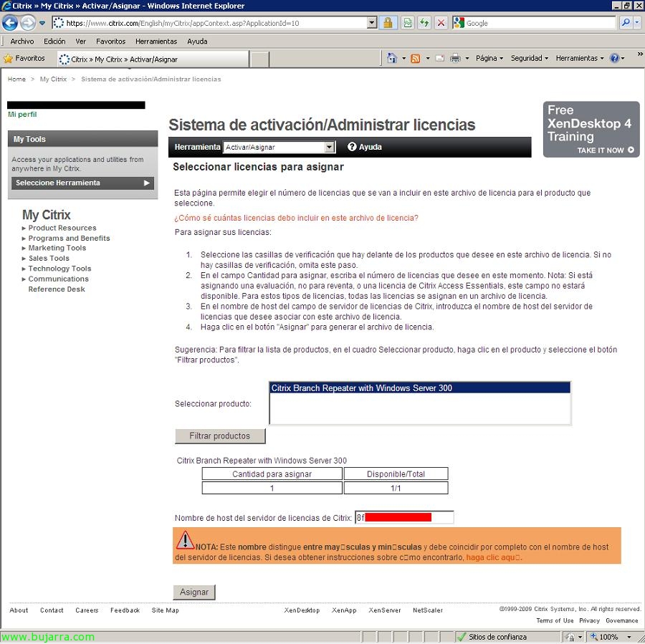Show more toolbar commands with the chevron

tap(640, 54)
